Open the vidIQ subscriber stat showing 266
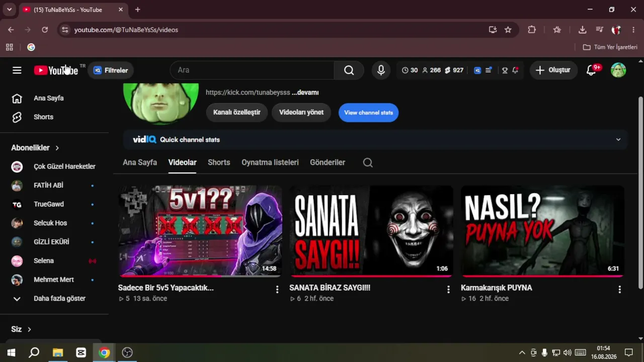The width and height of the screenshot is (644, 362). tap(431, 70)
